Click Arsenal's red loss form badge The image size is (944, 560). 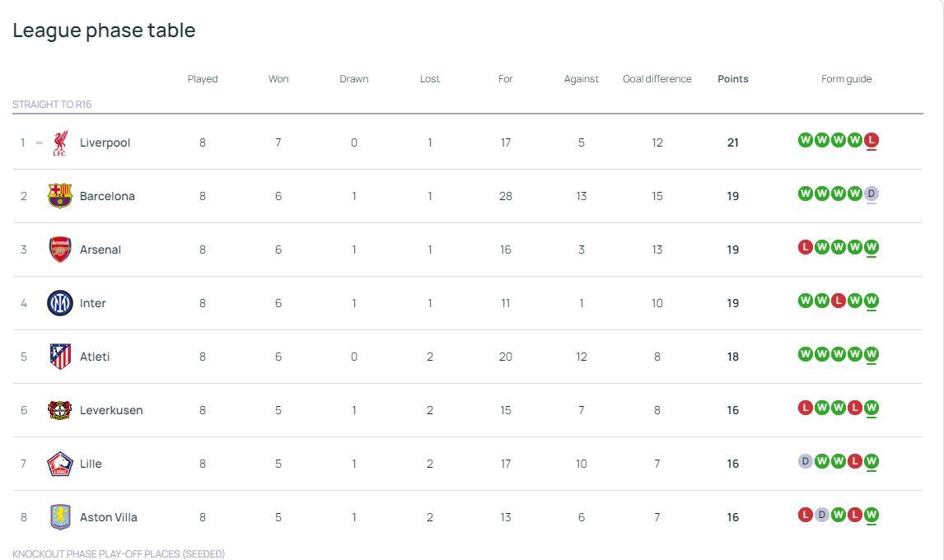[x=806, y=247]
